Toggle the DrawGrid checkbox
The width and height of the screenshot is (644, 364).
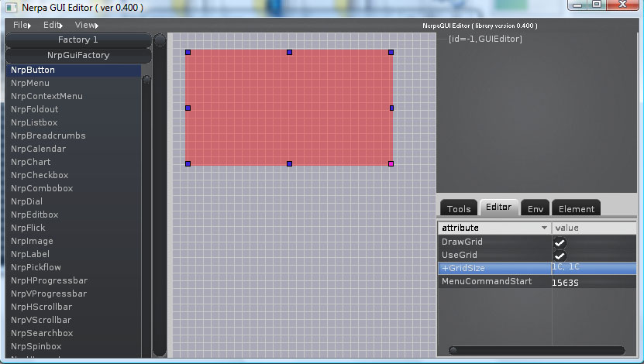(x=559, y=242)
